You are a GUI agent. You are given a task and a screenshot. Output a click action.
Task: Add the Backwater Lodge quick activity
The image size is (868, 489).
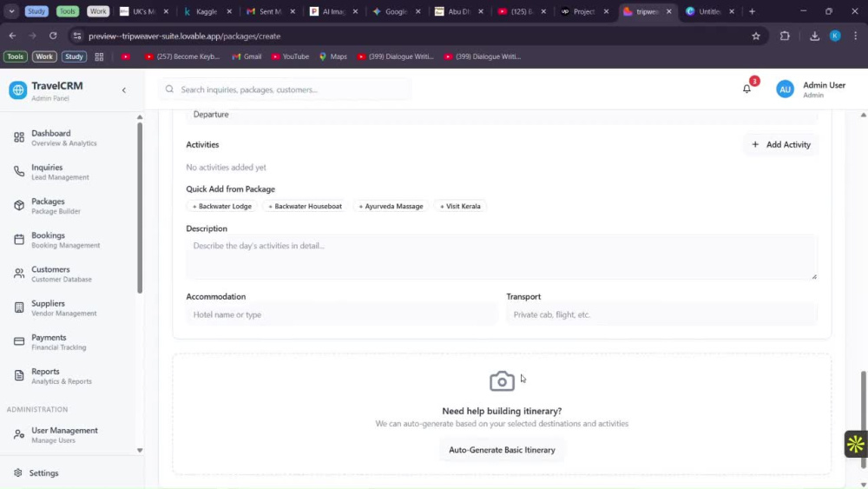point(222,206)
